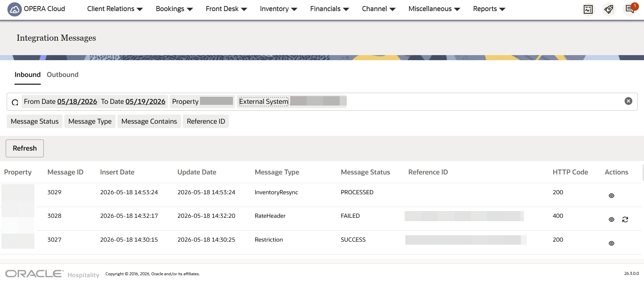Clear search filters with X icon
The height and width of the screenshot is (283, 644).
(628, 101)
